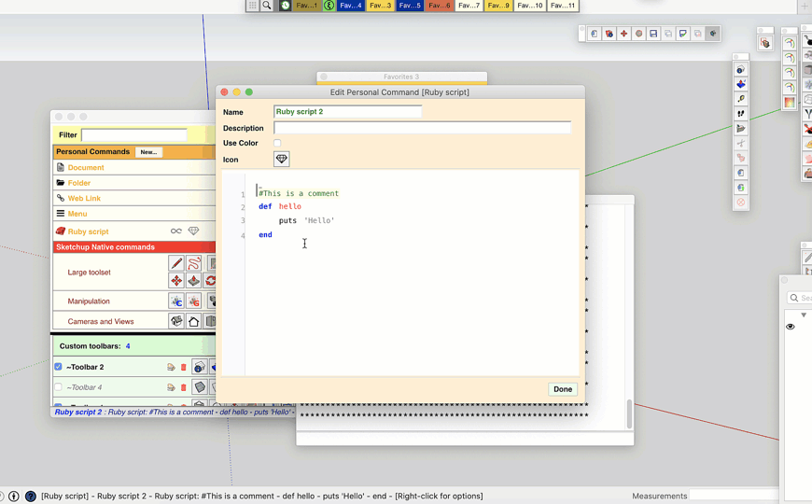
Task: Click the floppy disk save icon in horizontal toolbar
Action: tap(653, 34)
